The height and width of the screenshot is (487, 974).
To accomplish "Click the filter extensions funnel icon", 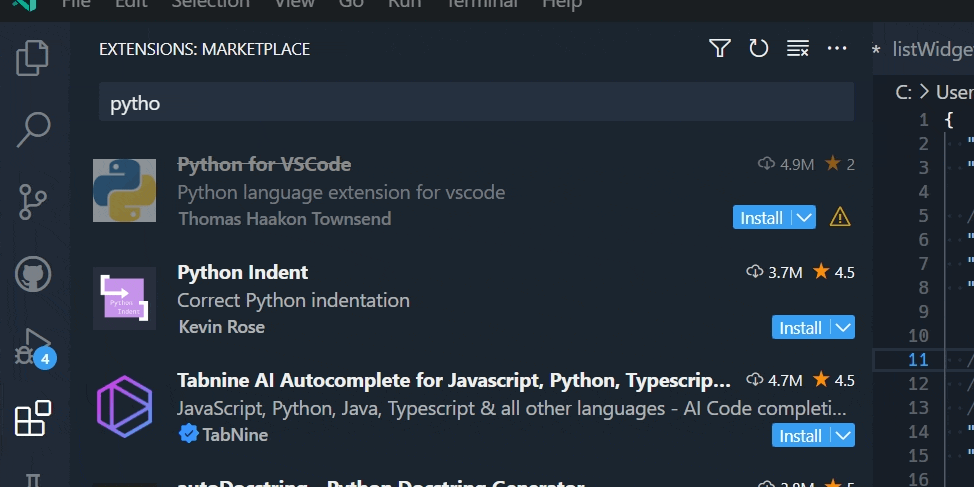I will 719,48.
